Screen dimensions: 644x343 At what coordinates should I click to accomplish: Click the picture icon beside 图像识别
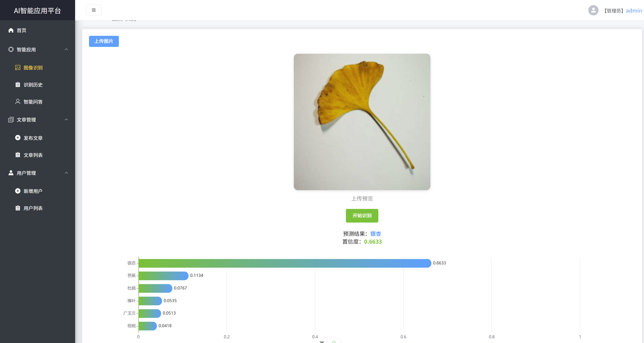pos(18,67)
